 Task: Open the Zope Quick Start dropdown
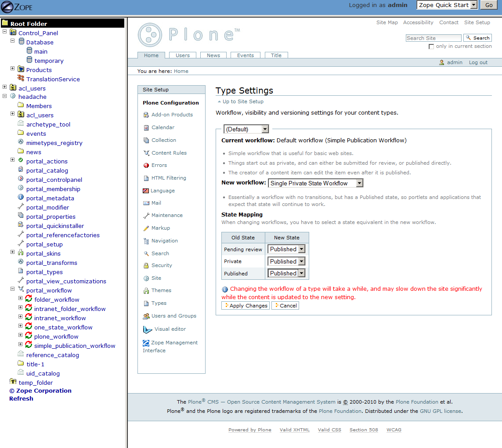click(447, 5)
